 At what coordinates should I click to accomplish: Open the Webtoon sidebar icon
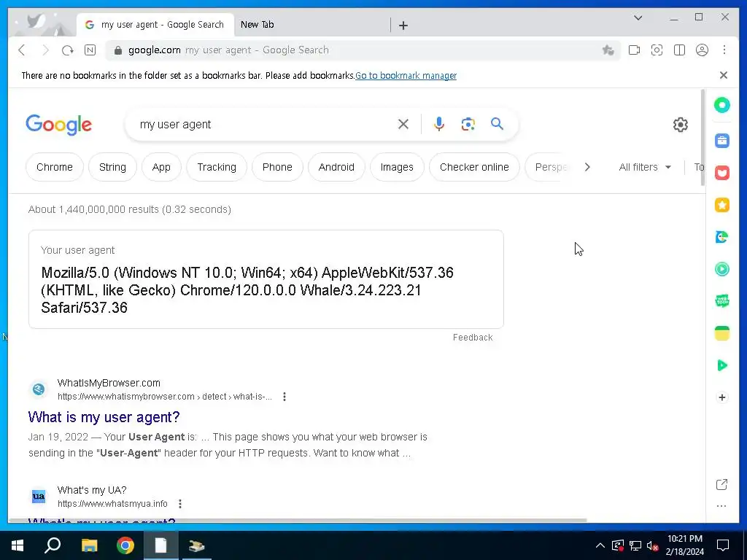pos(721,301)
